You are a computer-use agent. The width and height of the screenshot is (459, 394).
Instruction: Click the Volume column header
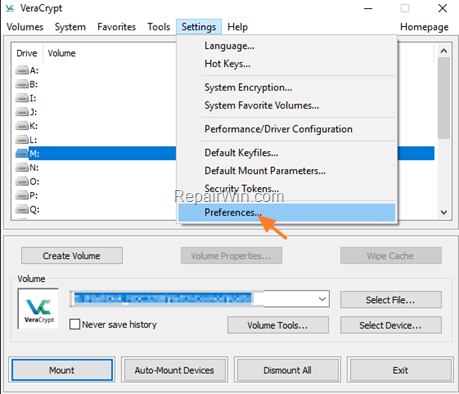coord(62,53)
